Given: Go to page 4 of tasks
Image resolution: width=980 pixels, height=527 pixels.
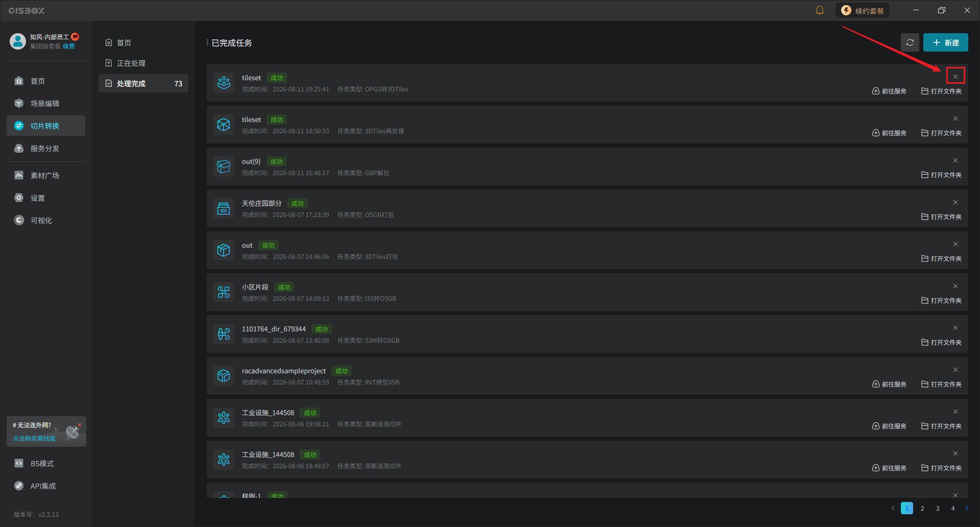Looking at the screenshot, I should [953, 508].
